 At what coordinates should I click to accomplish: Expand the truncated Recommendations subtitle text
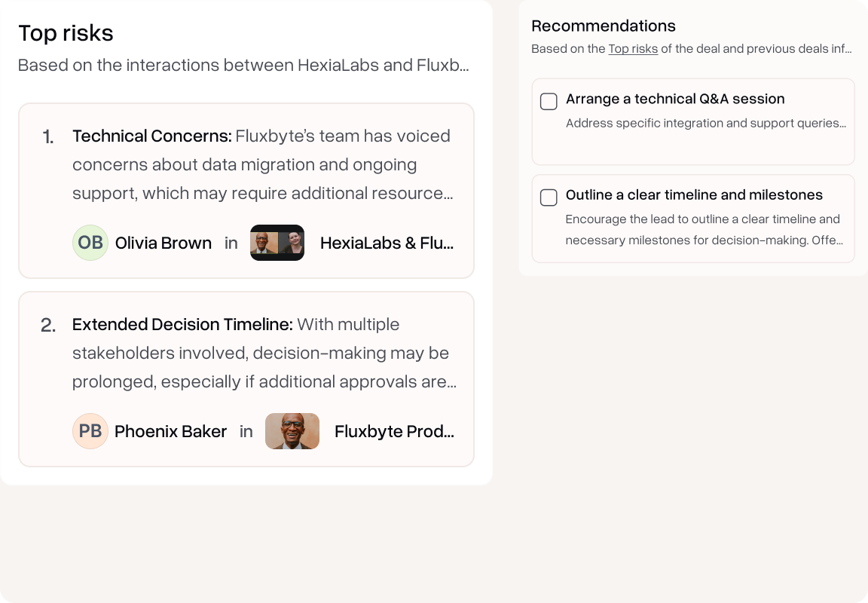pyautogui.click(x=692, y=49)
